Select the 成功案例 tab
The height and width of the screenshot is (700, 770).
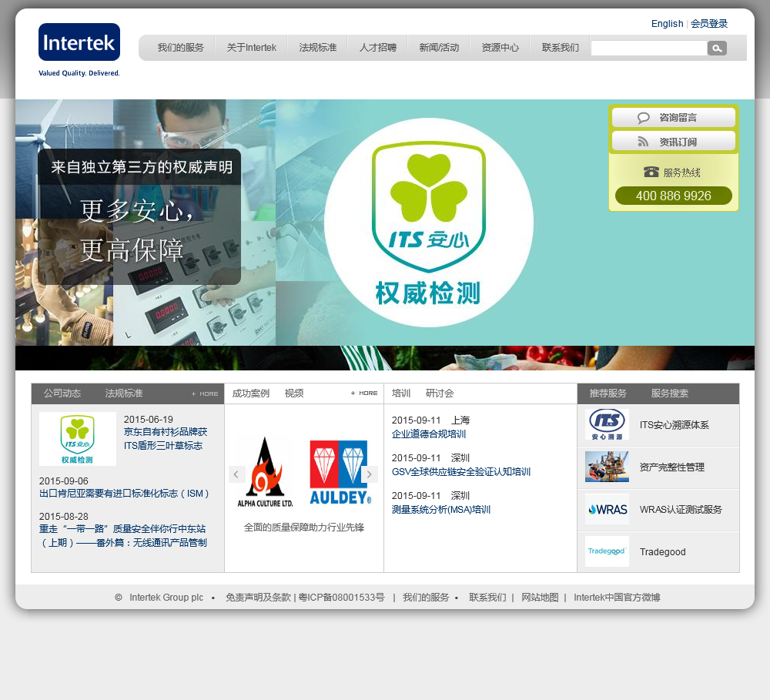click(x=250, y=394)
